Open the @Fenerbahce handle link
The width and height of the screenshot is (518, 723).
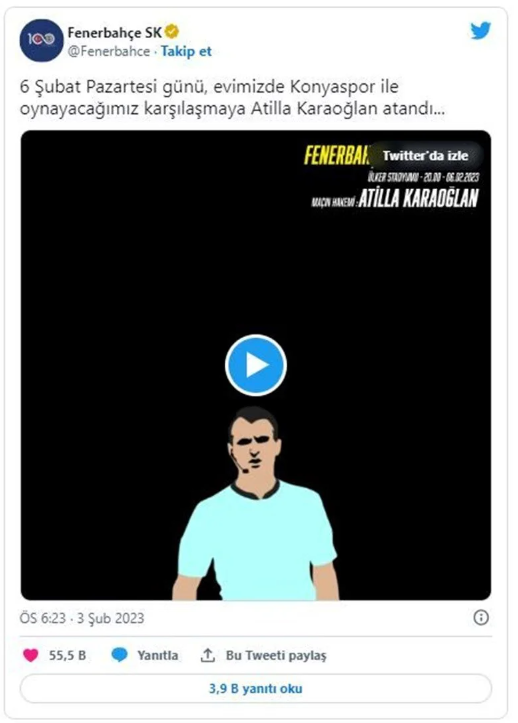point(109,51)
